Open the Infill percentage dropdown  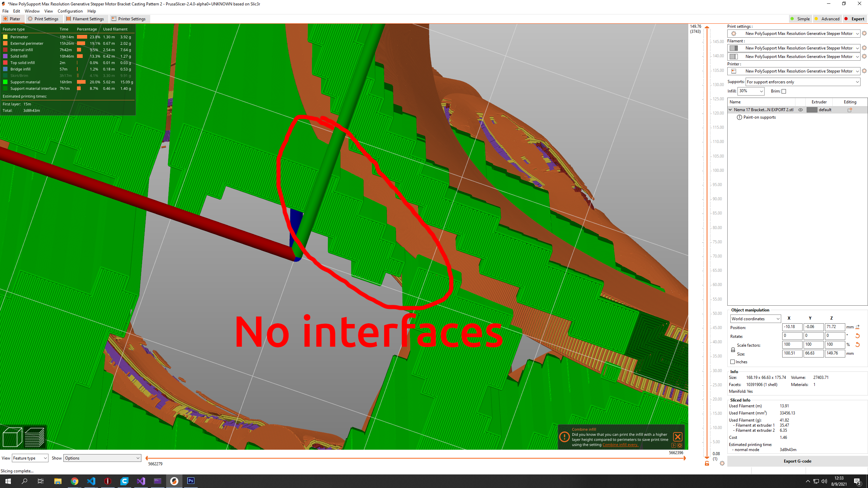(751, 91)
